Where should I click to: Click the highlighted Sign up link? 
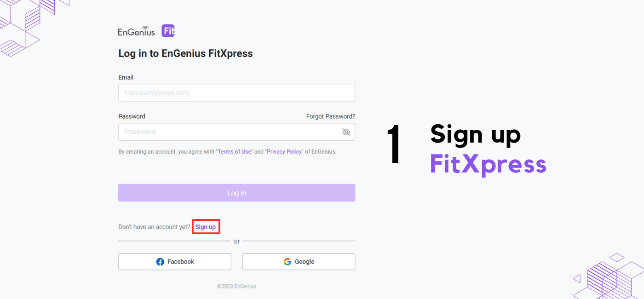206,227
